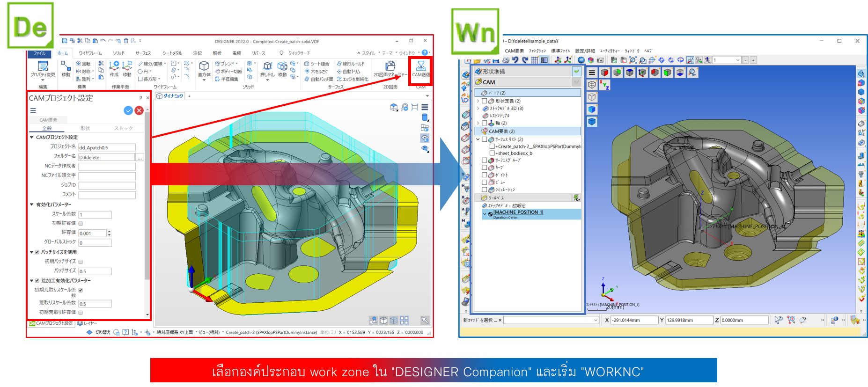The image size is (868, 387).
Task: Open CAM要素 menu in WORKNC
Action: pos(514,51)
